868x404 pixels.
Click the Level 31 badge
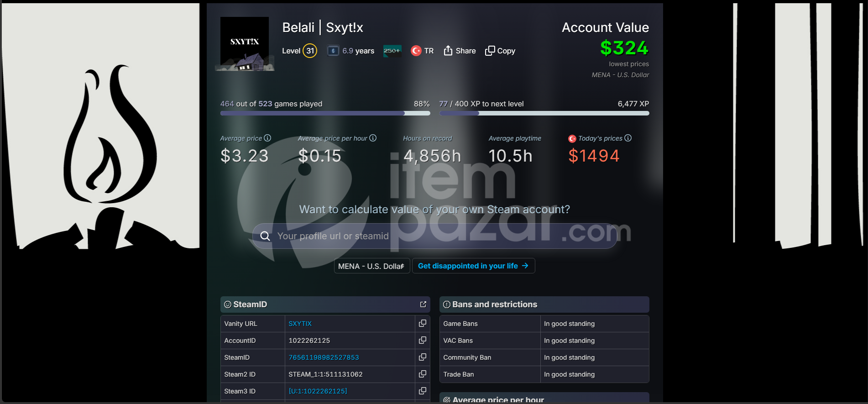310,51
